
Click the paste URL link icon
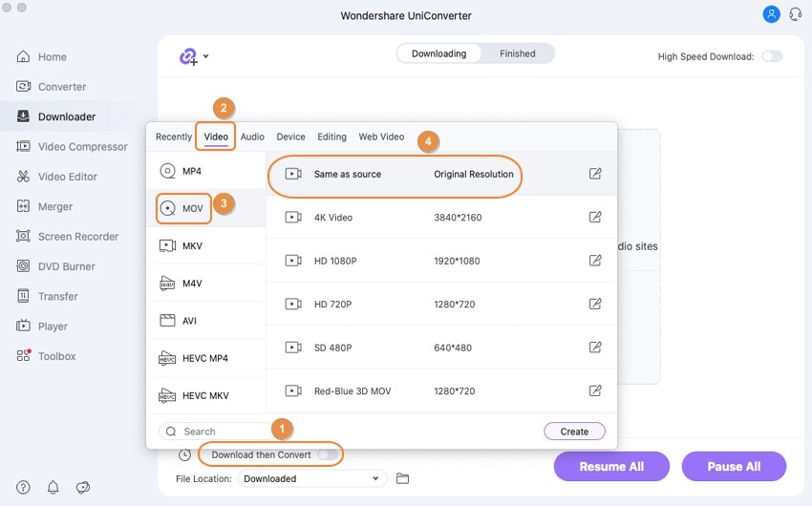(188, 56)
